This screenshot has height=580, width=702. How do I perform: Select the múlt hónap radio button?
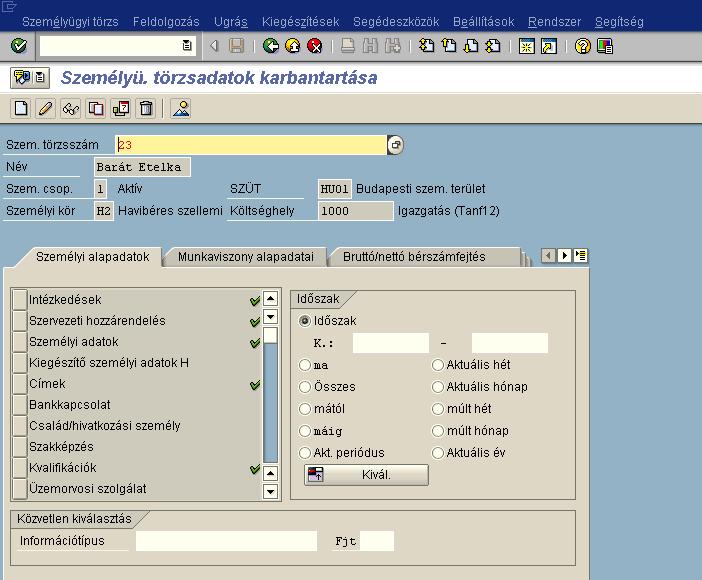[x=437, y=430]
